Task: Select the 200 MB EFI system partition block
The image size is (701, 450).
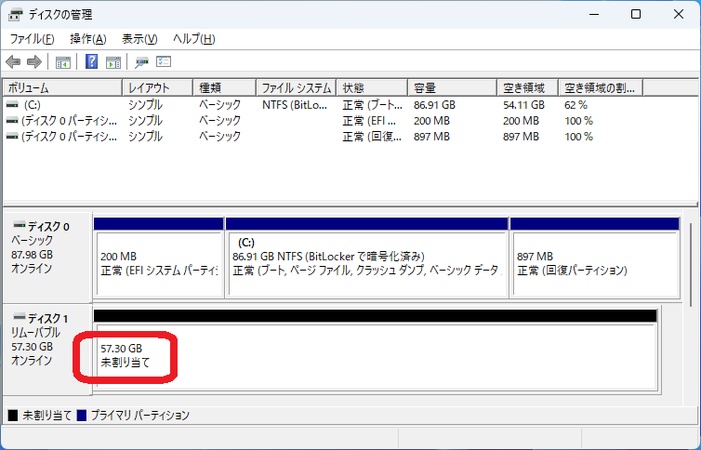Action: 159,258
